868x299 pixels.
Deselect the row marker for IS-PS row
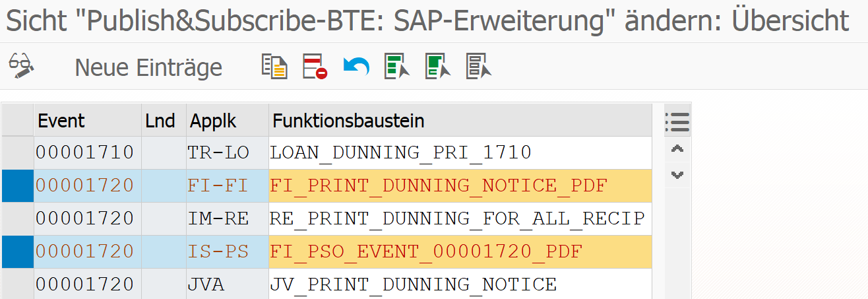18,251
